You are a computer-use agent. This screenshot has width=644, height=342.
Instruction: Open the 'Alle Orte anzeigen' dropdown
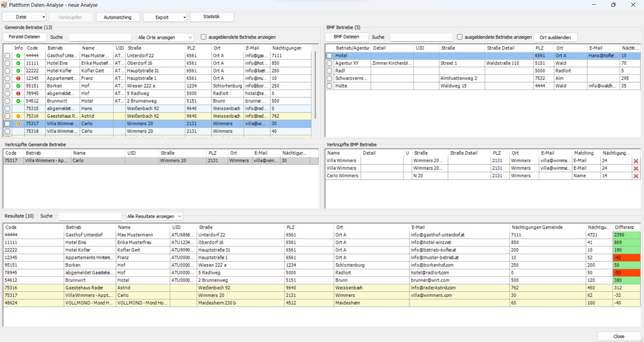[165, 37]
